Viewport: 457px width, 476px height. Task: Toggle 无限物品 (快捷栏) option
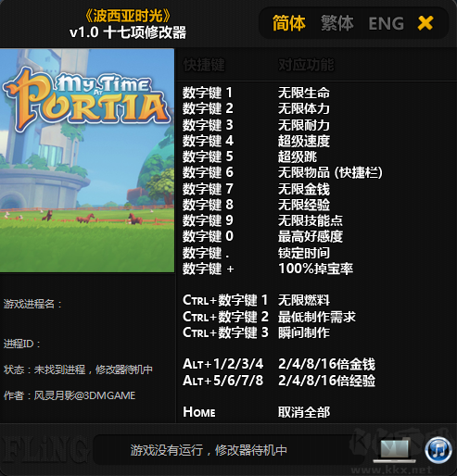[330, 172]
